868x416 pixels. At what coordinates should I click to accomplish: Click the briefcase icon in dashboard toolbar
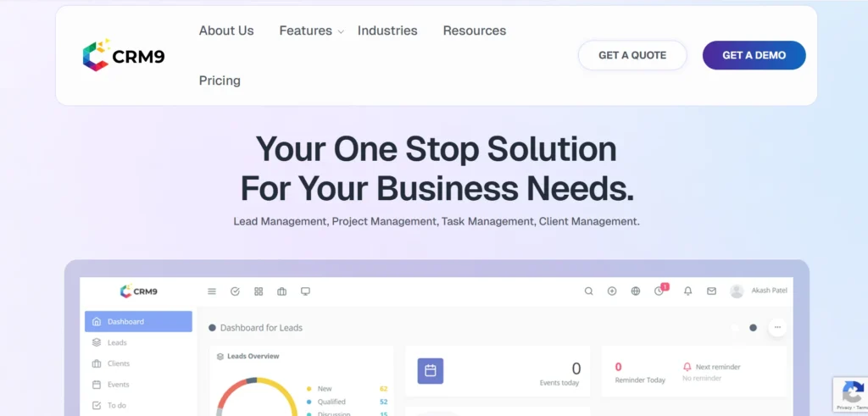point(281,291)
